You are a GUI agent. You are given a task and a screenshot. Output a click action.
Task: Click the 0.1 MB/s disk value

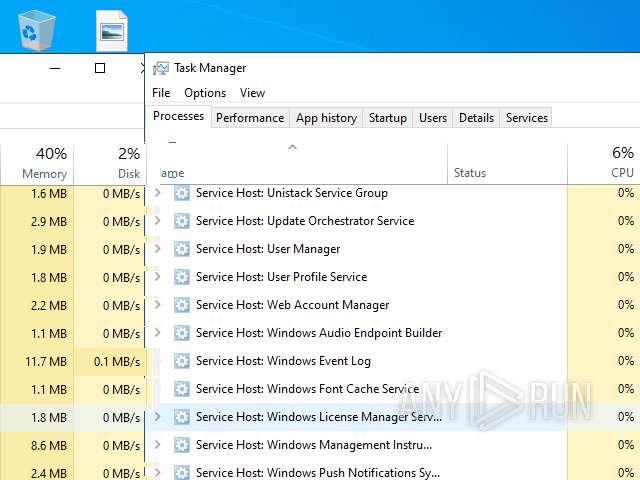coord(117,362)
